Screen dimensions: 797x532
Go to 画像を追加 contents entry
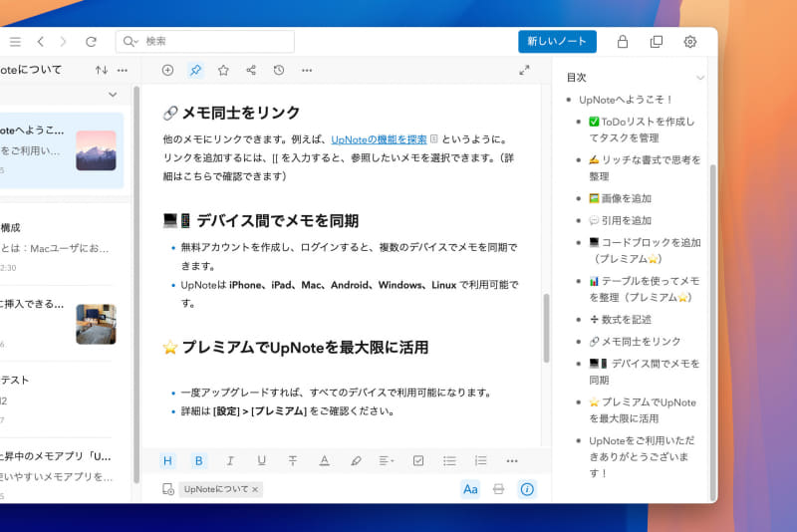(620, 198)
